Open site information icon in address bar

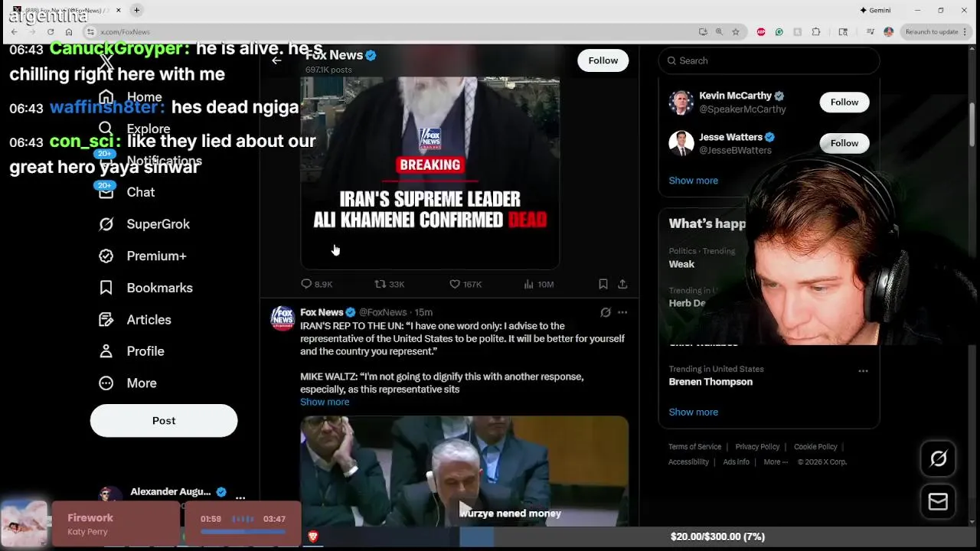(x=90, y=31)
